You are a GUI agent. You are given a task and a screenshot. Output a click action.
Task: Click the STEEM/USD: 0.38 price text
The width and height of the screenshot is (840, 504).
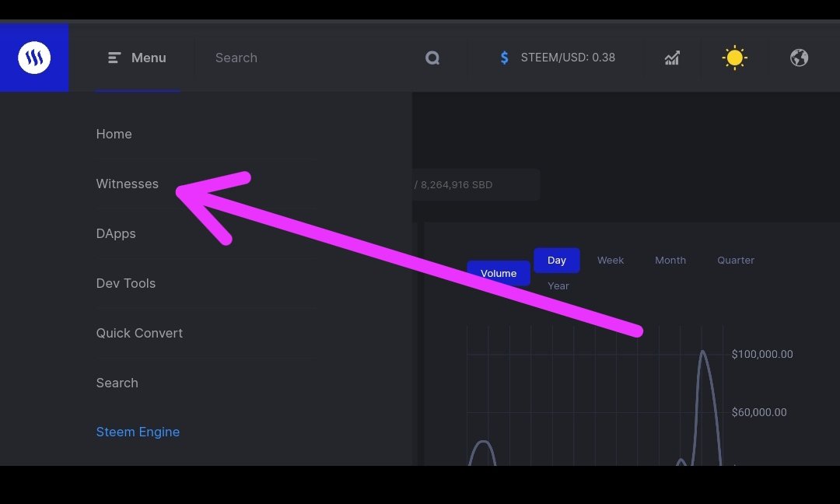click(x=568, y=58)
